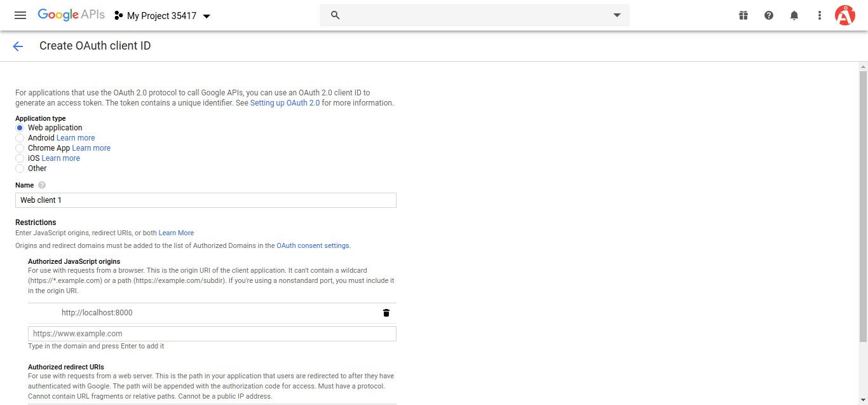The height and width of the screenshot is (405, 868).
Task: Delete the http://localhost:8000 origin with trash icon
Action: (386, 312)
